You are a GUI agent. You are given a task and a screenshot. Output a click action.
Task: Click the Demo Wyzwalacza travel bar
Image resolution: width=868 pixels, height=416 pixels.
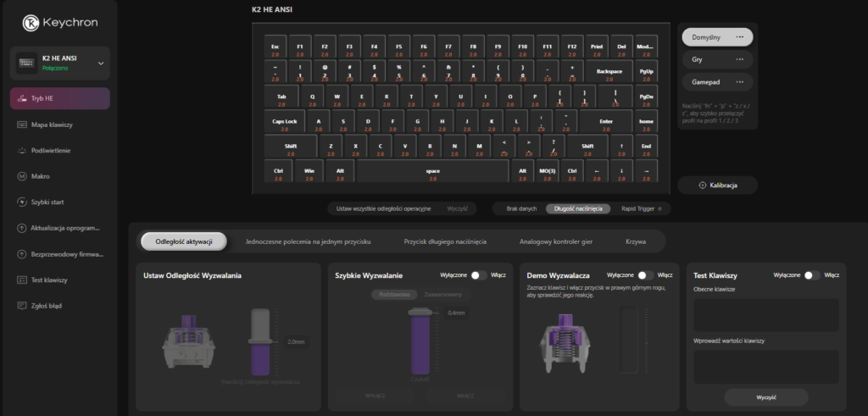coord(629,341)
